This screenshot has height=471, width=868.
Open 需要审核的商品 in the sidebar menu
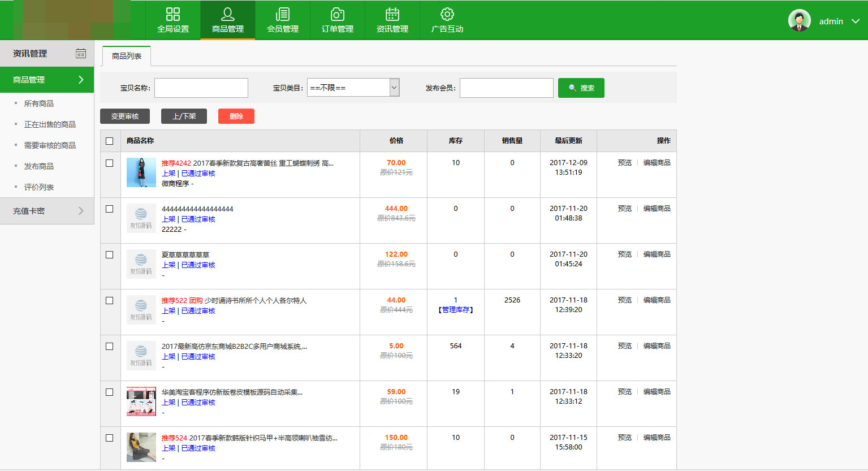(x=50, y=145)
